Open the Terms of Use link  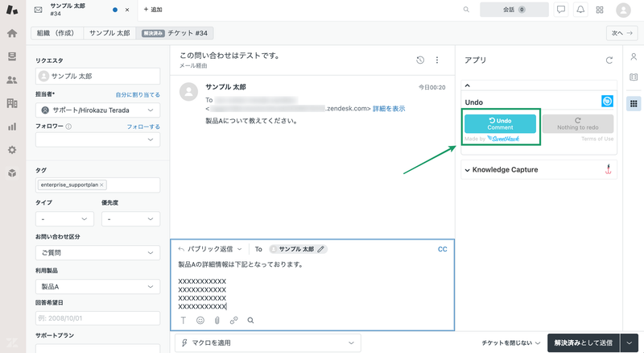[x=597, y=139]
